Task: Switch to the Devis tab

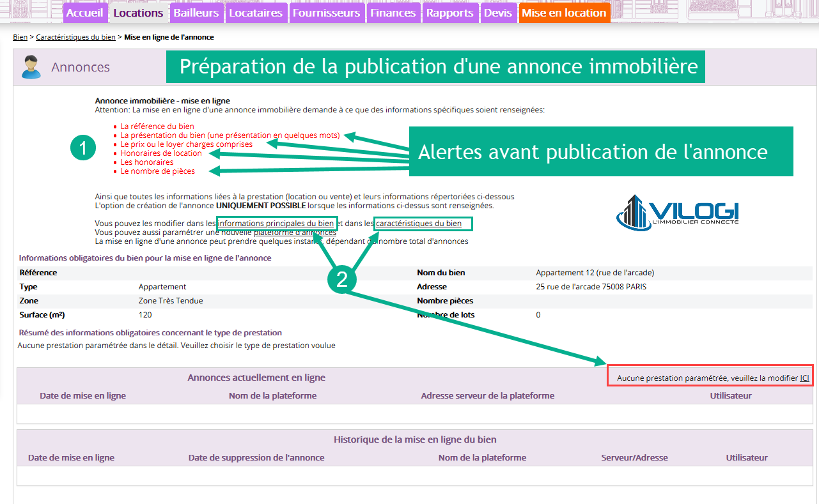Action: [498, 13]
